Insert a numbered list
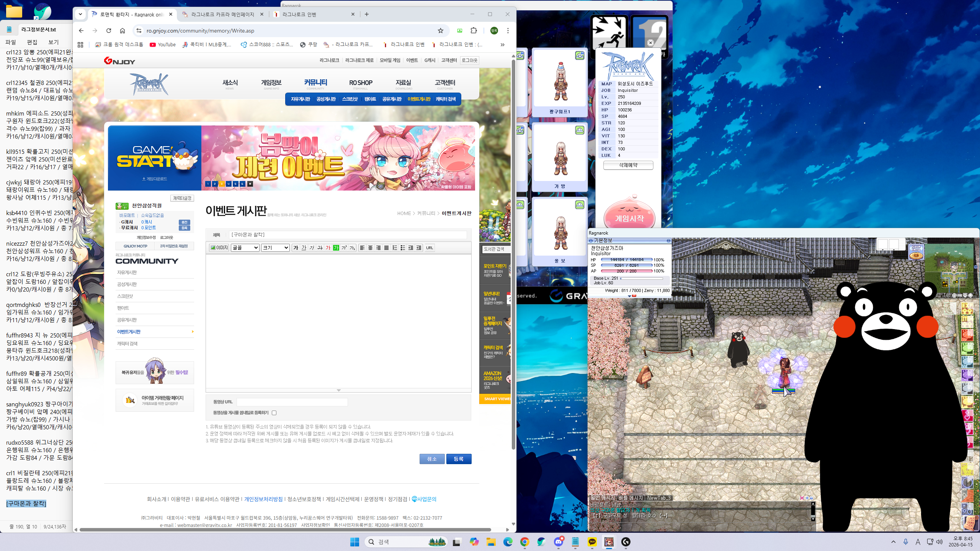The width and height of the screenshot is (980, 551). pyautogui.click(x=395, y=248)
